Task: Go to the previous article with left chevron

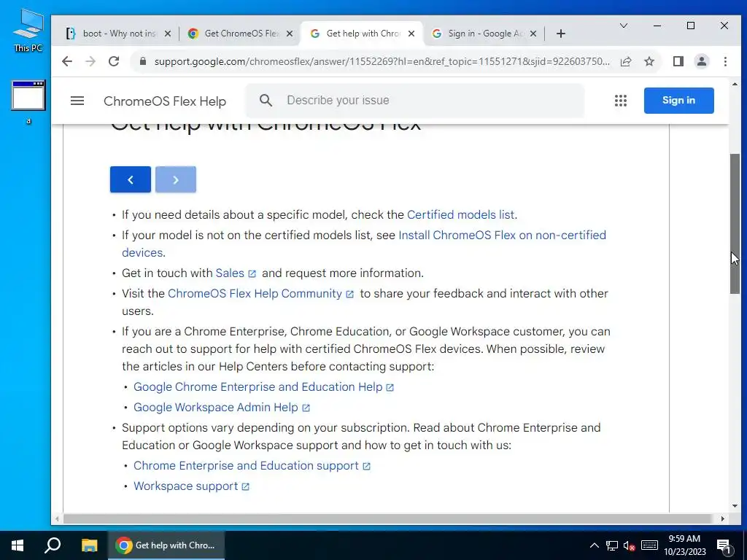Action: (x=131, y=179)
